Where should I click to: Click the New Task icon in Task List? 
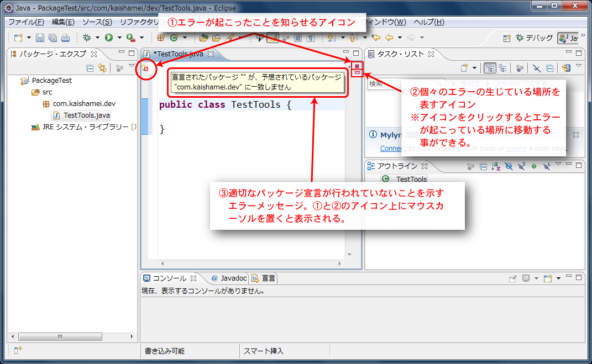tap(465, 68)
